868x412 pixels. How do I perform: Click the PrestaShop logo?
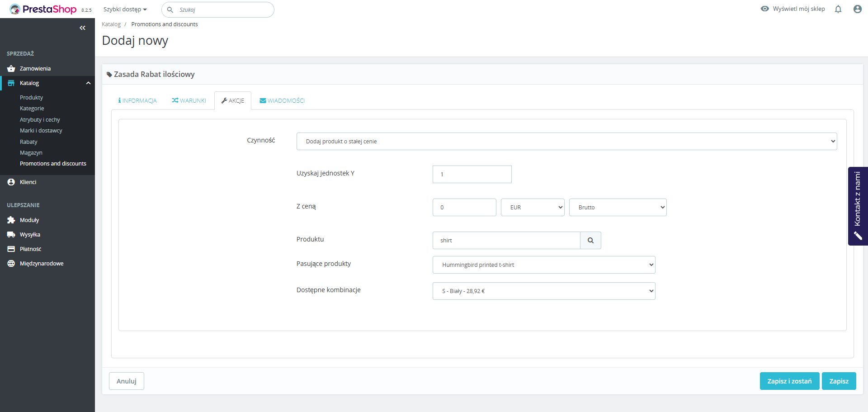pos(43,9)
